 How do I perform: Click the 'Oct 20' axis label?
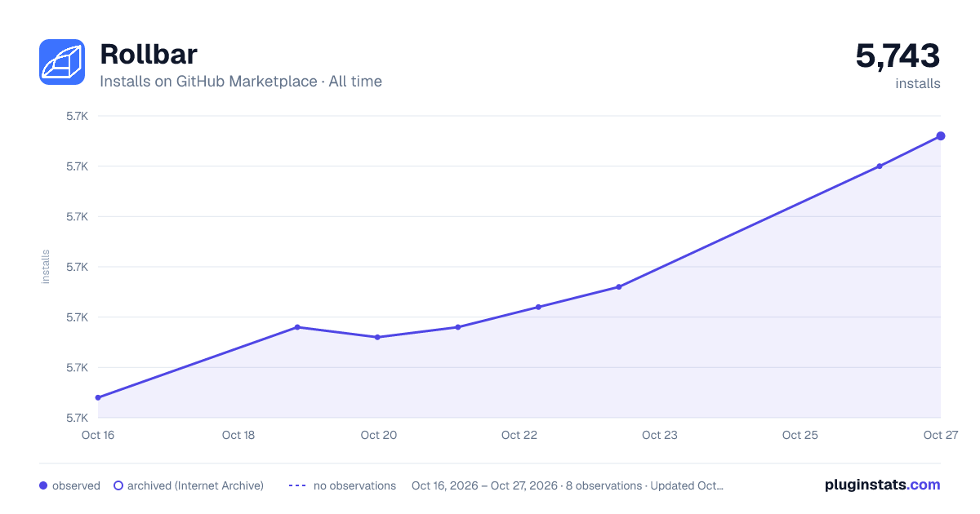pyautogui.click(x=379, y=435)
